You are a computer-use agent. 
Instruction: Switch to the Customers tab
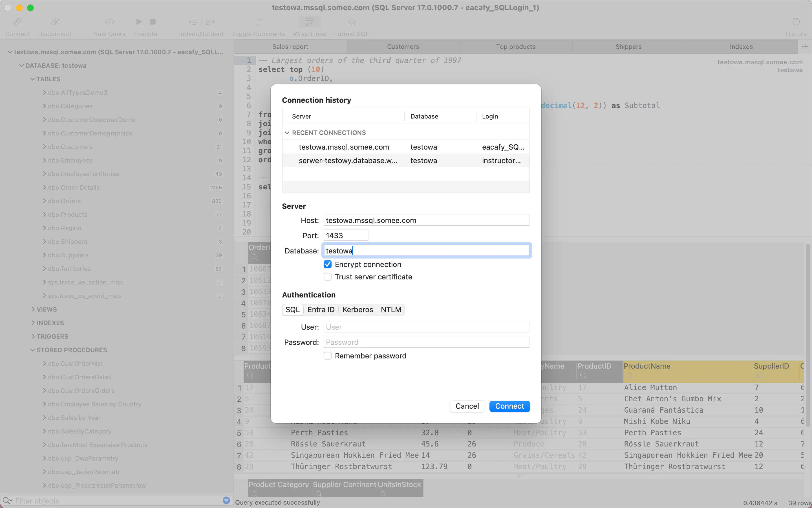point(403,47)
